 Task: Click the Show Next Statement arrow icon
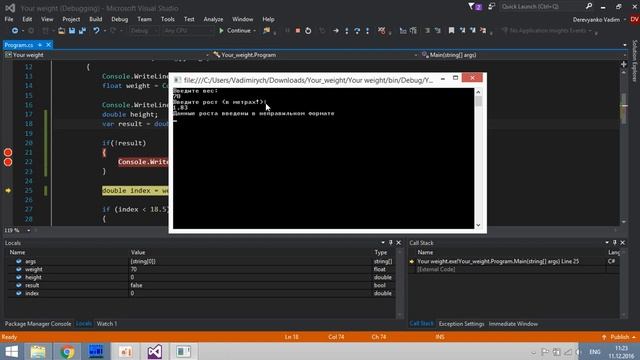click(336, 31)
